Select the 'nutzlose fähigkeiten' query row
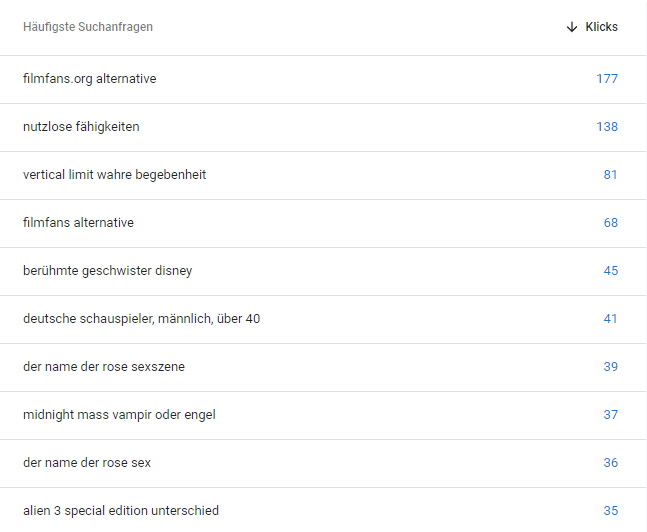 point(81,127)
